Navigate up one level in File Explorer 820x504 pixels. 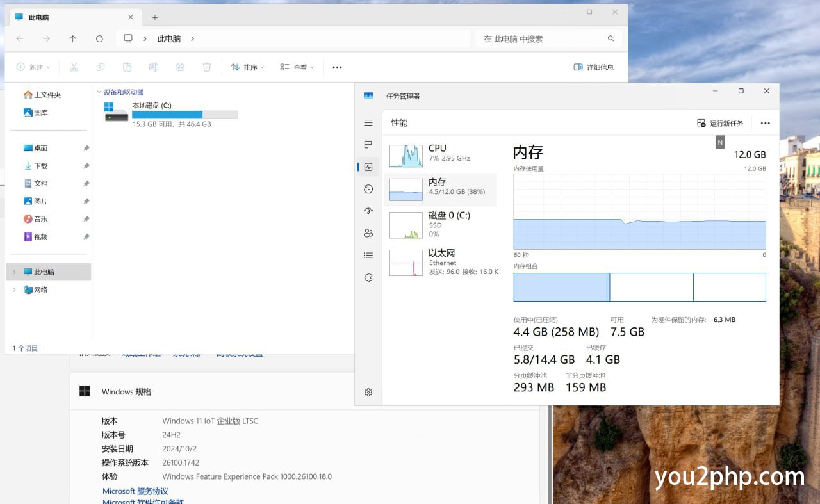click(73, 38)
